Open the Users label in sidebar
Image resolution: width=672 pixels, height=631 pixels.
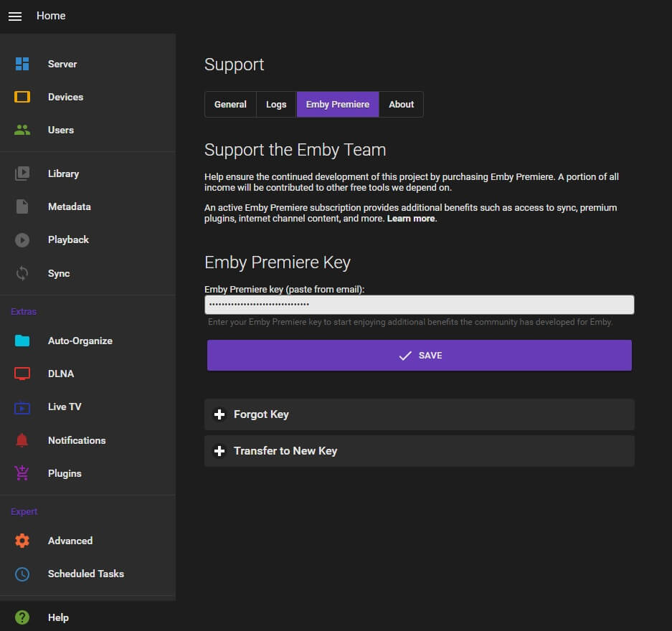click(61, 130)
